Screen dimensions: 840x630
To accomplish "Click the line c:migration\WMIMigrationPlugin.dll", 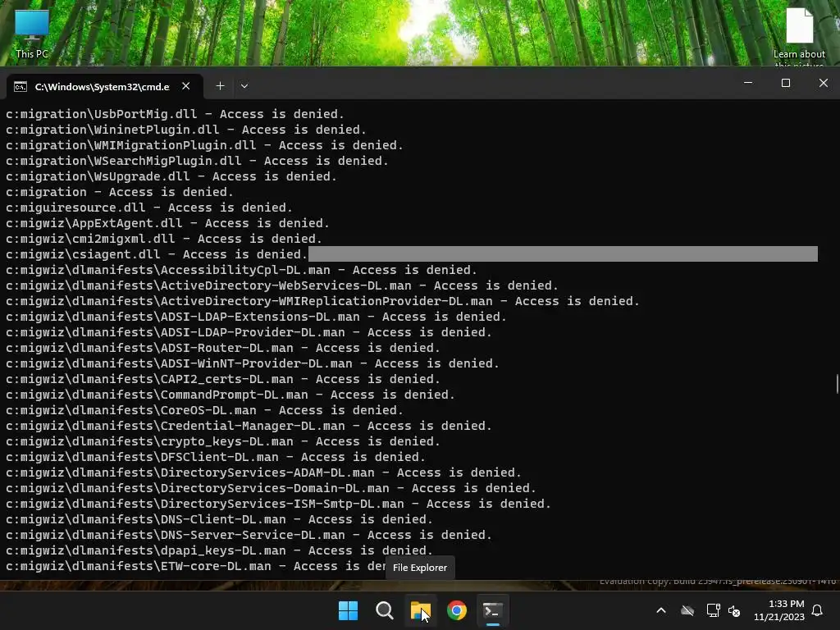I will click(204, 145).
